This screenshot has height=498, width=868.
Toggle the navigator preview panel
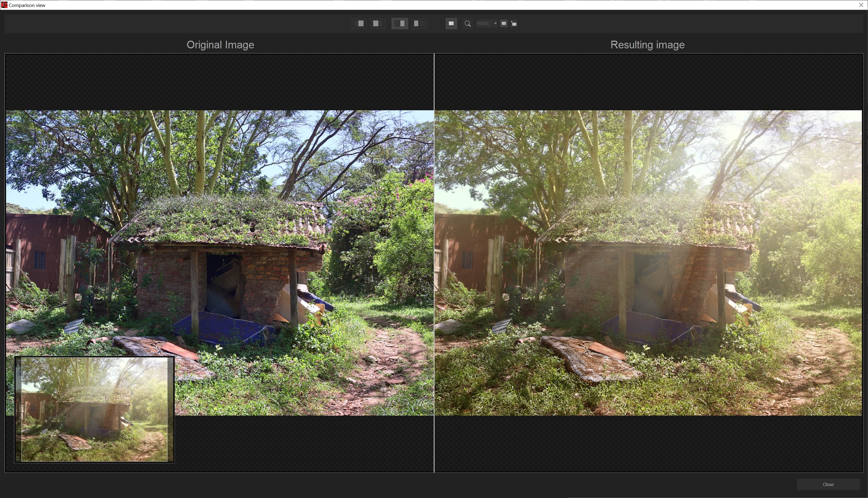(x=451, y=23)
